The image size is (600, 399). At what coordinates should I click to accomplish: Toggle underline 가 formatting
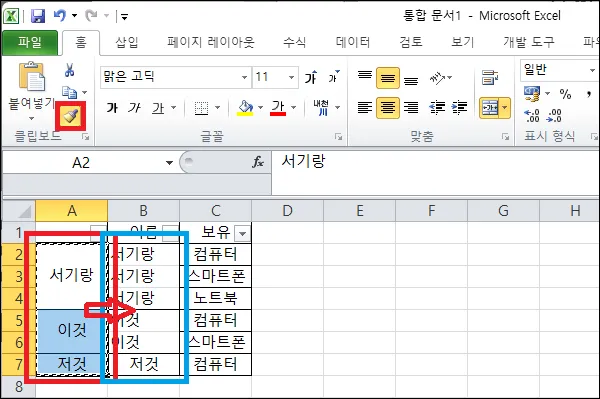tap(158, 108)
